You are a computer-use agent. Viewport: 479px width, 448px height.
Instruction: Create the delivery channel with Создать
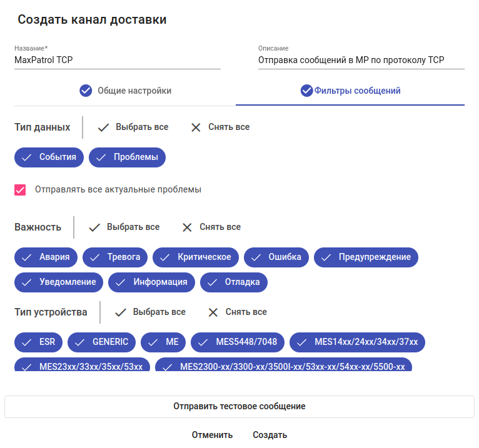click(x=270, y=435)
